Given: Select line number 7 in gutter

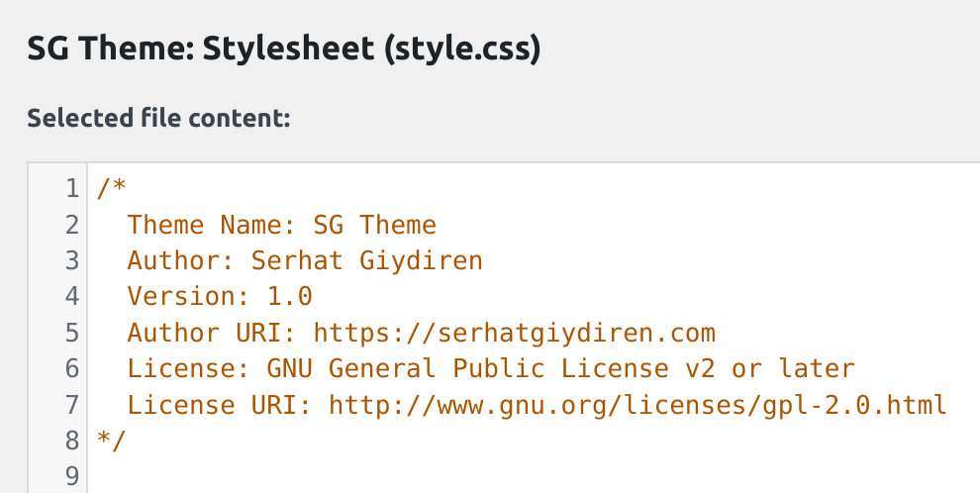Looking at the screenshot, I should 72,405.
